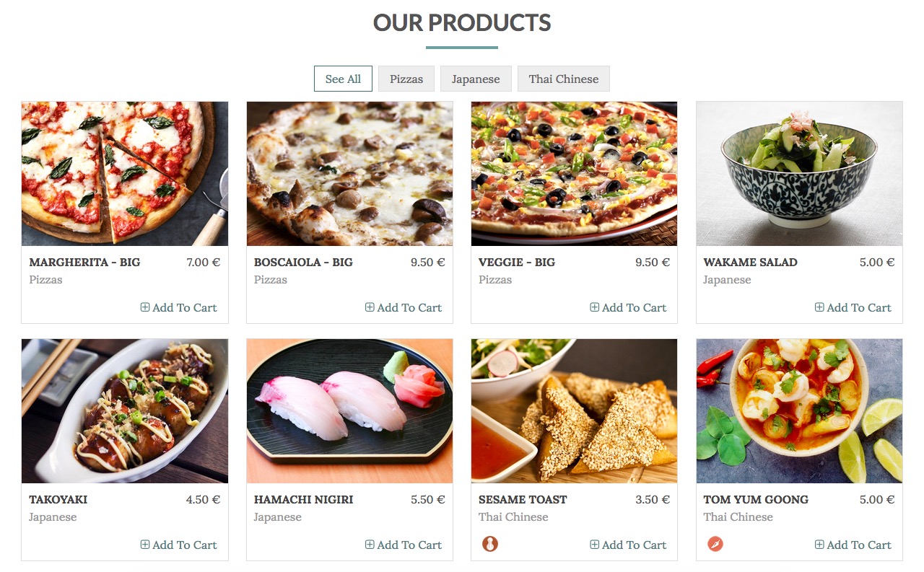Open the Margherita pizza photo

tap(125, 174)
